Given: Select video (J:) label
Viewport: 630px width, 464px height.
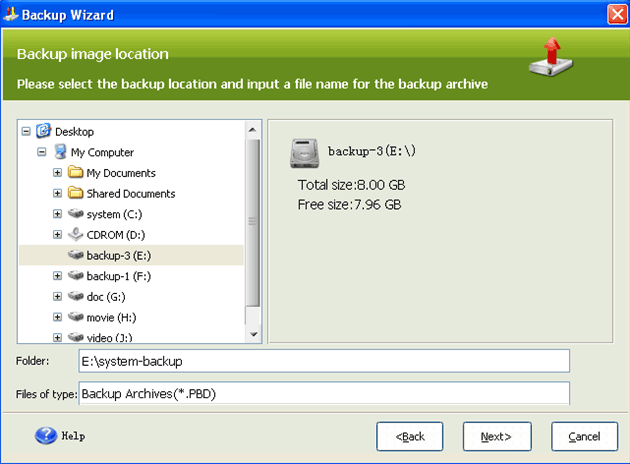Looking at the screenshot, I should (109, 337).
